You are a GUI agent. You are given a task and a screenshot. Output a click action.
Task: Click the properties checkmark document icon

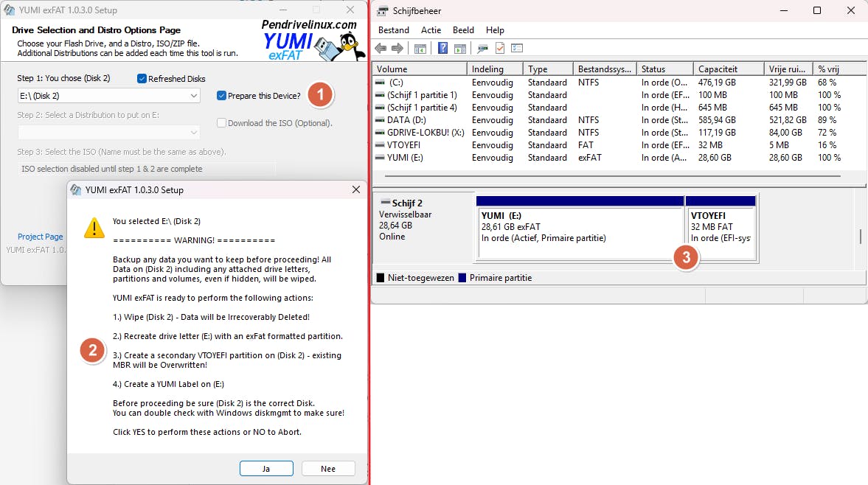click(500, 48)
